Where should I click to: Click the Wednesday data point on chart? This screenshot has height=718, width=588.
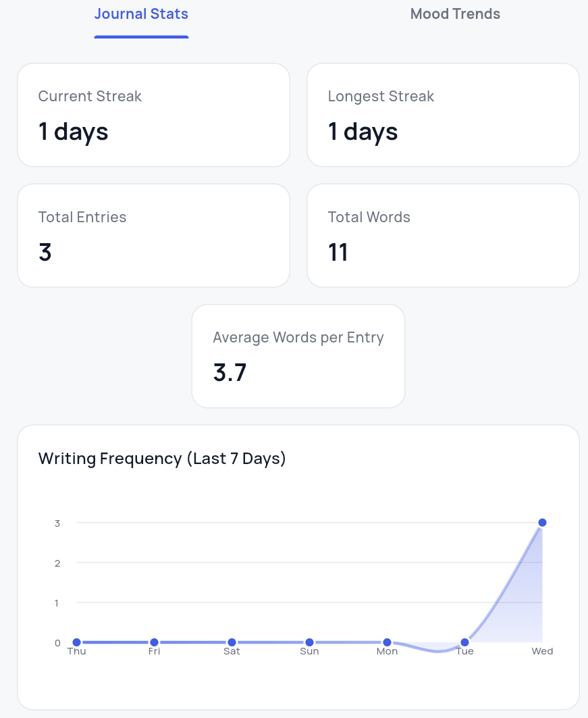tap(542, 523)
